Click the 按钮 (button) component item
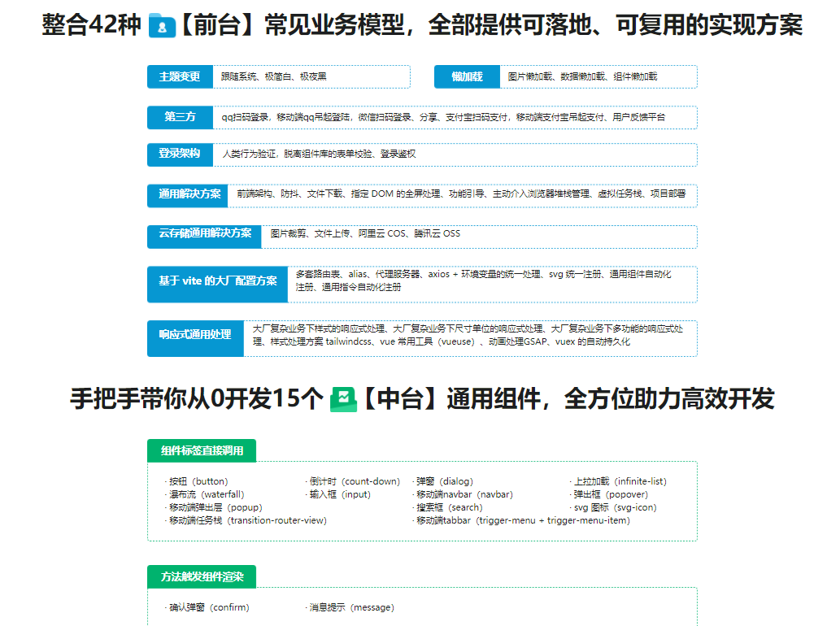840x626 pixels. 198,481
